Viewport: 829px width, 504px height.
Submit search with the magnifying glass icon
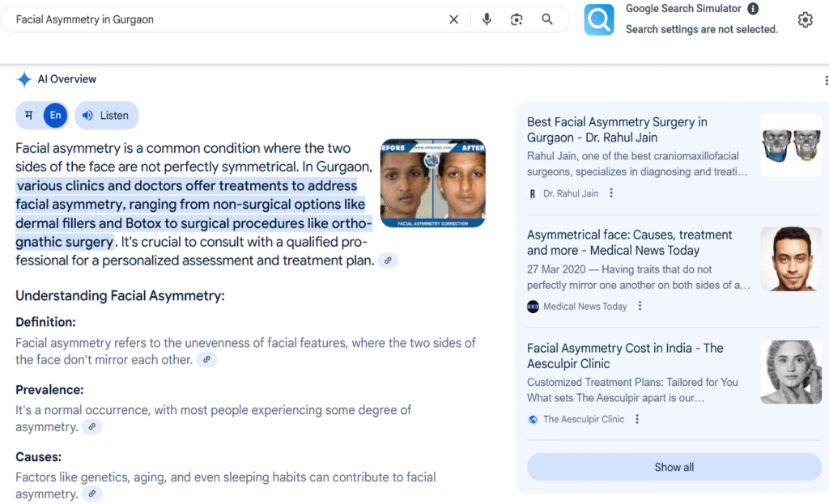click(x=547, y=19)
